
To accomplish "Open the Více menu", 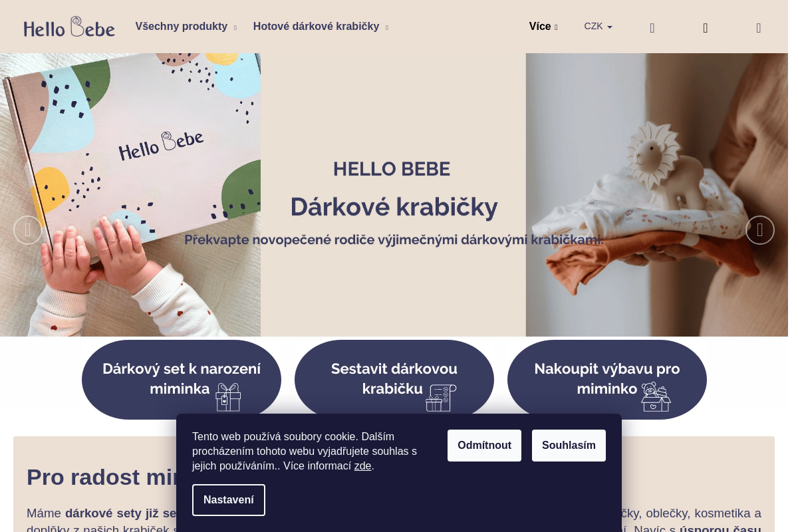I will (543, 27).
